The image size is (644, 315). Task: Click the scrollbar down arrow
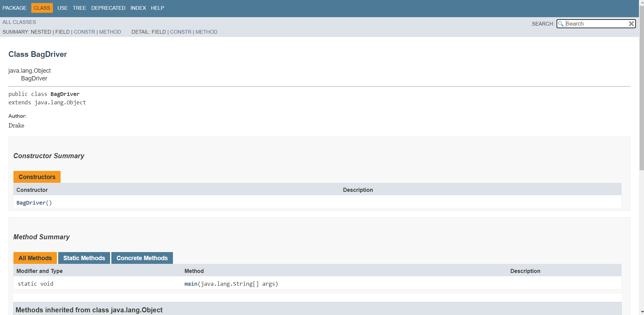click(641, 312)
